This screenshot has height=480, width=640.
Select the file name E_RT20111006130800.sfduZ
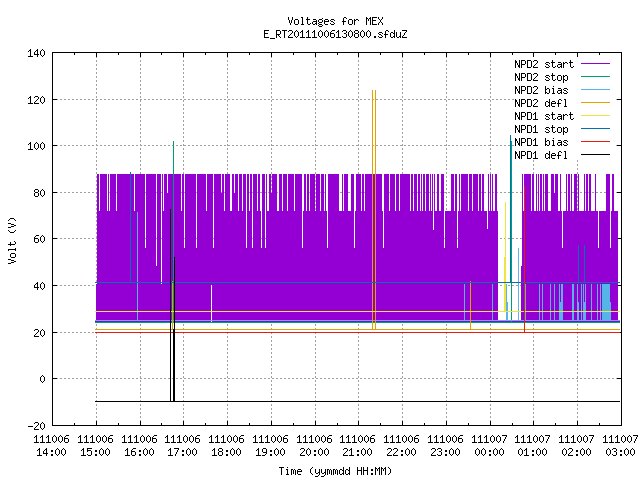click(x=335, y=34)
